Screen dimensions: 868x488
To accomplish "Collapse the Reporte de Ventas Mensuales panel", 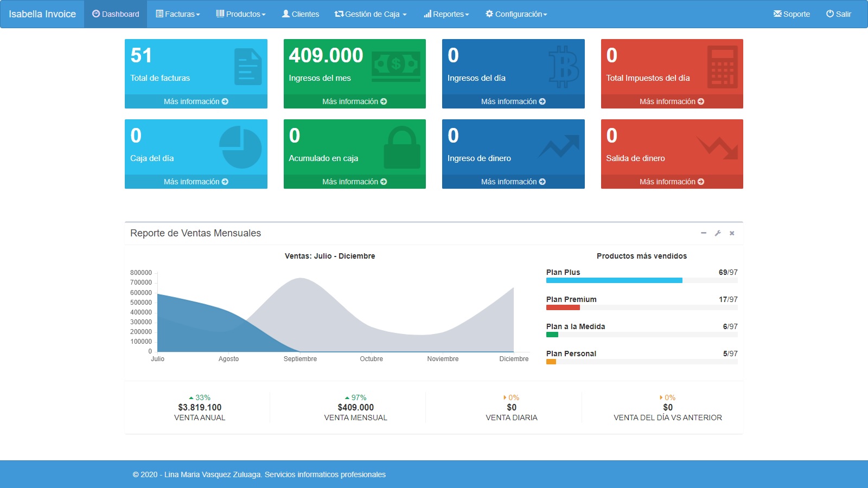I will click(704, 233).
